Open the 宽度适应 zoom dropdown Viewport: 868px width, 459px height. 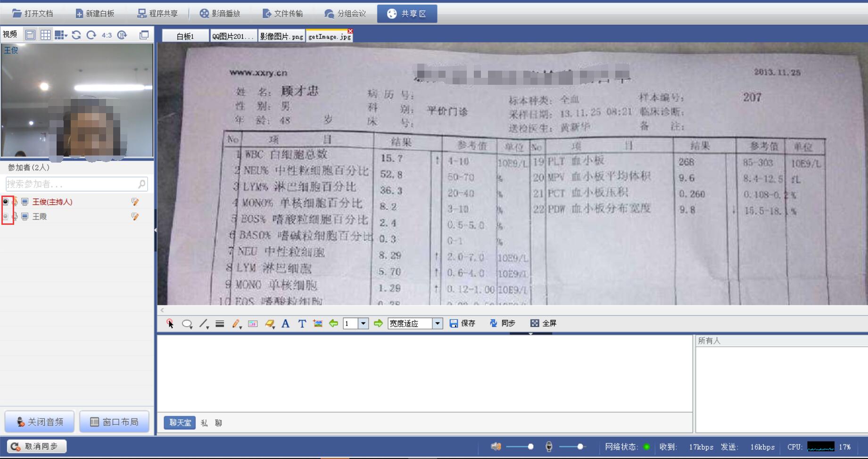(x=438, y=323)
